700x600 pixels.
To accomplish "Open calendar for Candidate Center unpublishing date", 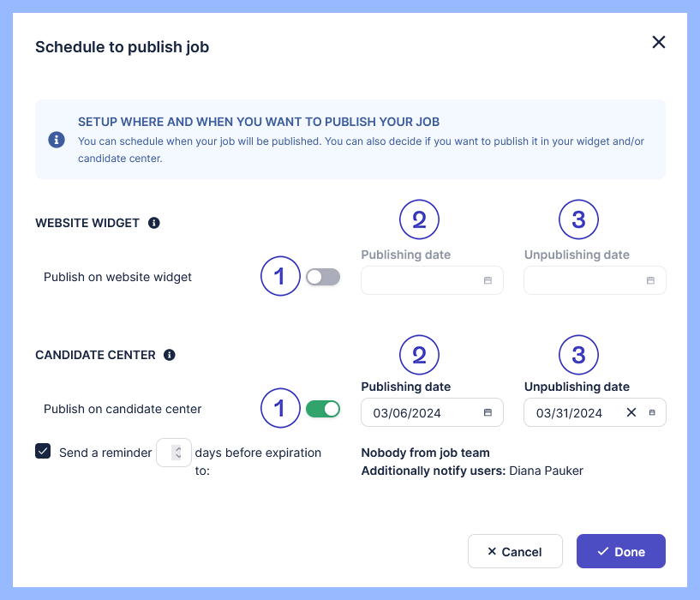I will pos(652,412).
